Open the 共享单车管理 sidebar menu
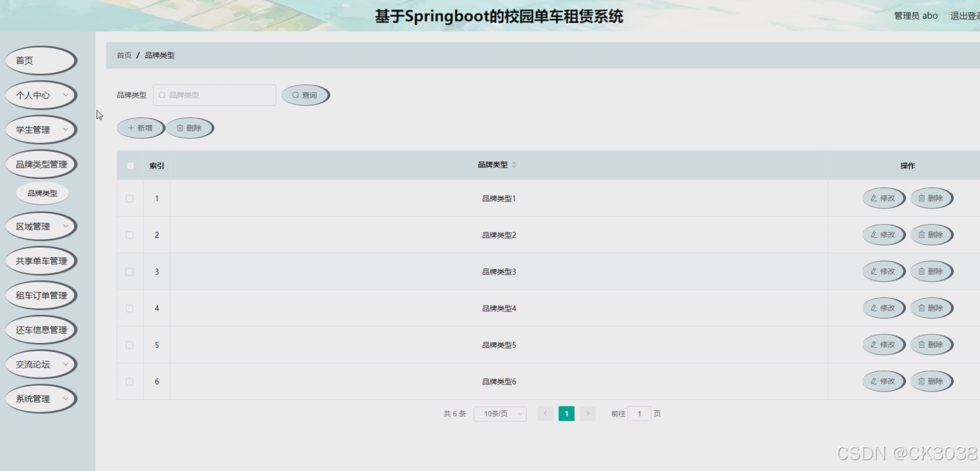 (x=41, y=260)
